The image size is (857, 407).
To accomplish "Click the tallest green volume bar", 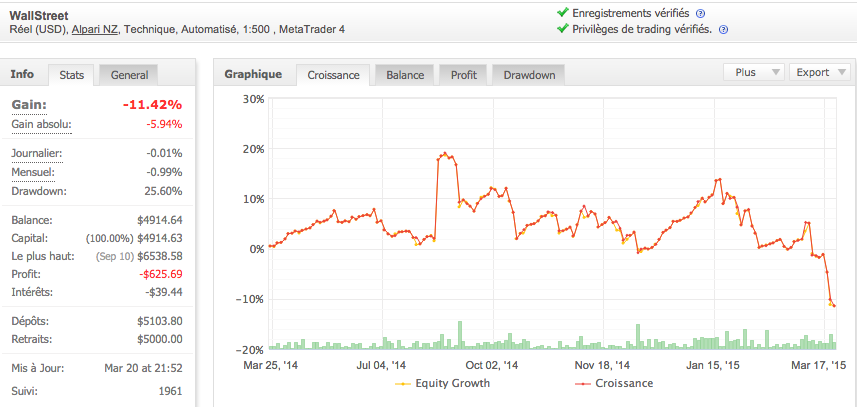I will 460,335.
